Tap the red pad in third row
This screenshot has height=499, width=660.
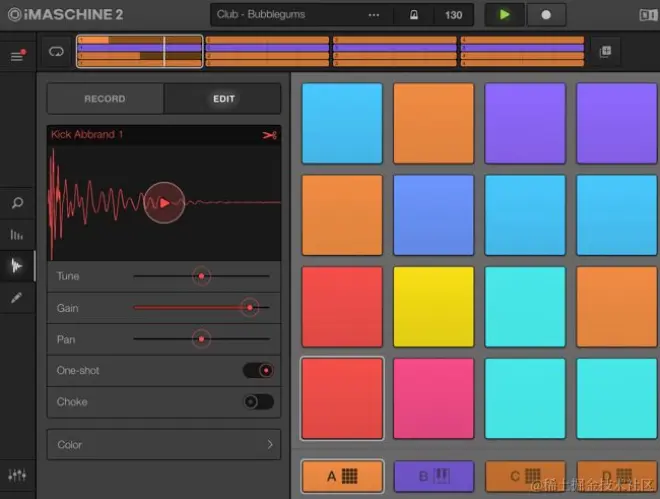[342, 307]
